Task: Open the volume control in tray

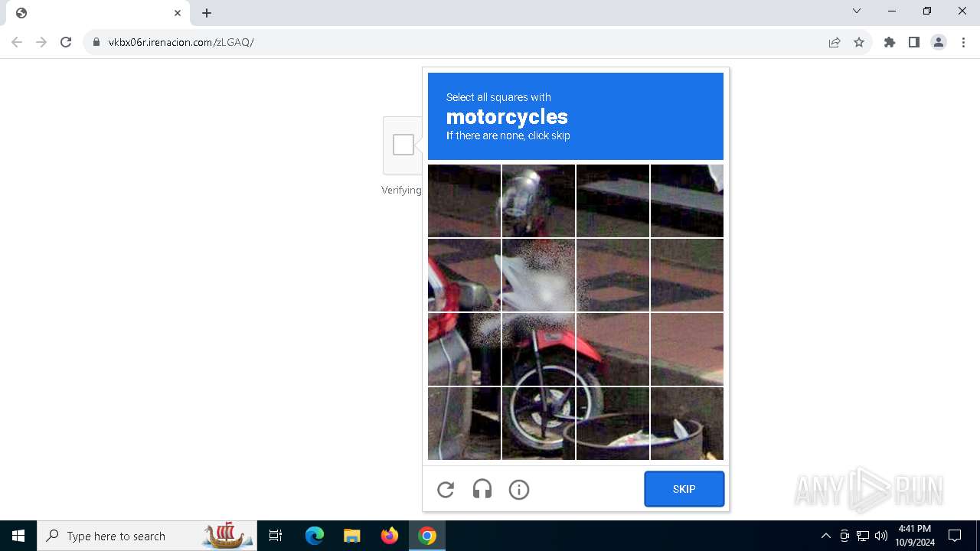Action: (x=881, y=536)
